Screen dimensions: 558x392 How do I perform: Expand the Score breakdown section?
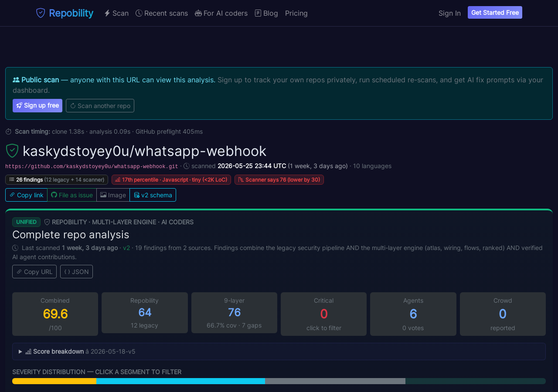point(279,351)
